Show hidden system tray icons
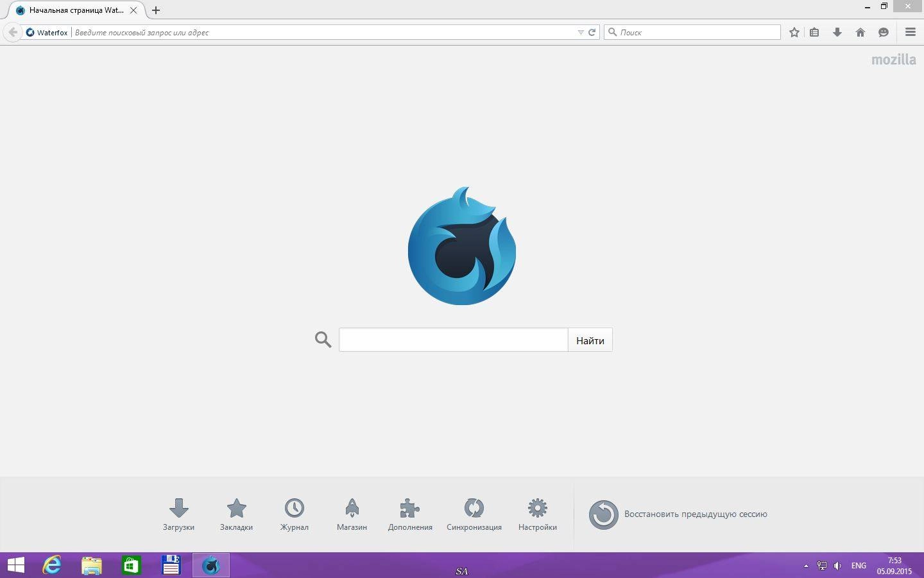Viewport: 924px width, 578px height. [x=806, y=566]
